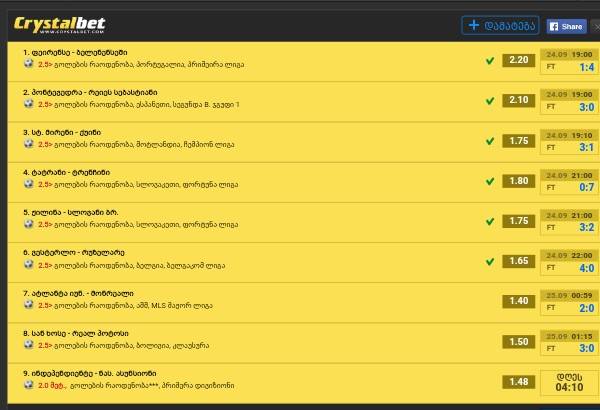The height and width of the screenshot is (410, 600).
Task: Click the soccer ball icon in match 1
Action: coord(29,64)
